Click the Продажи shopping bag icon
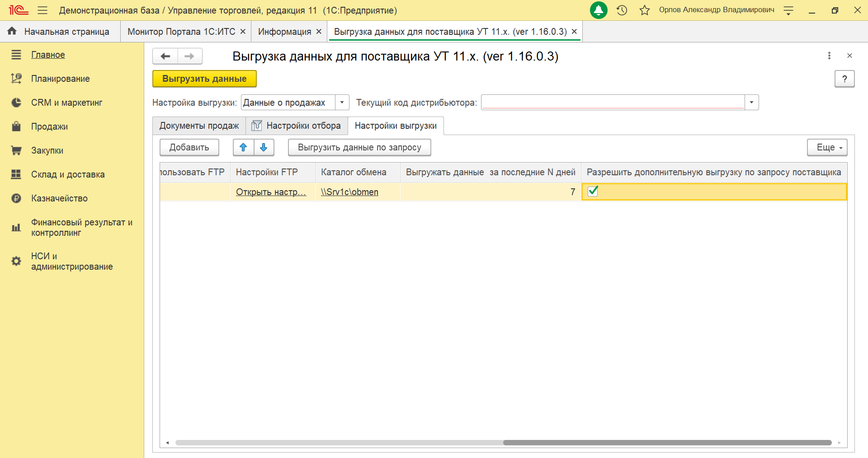The image size is (868, 458). tap(16, 126)
